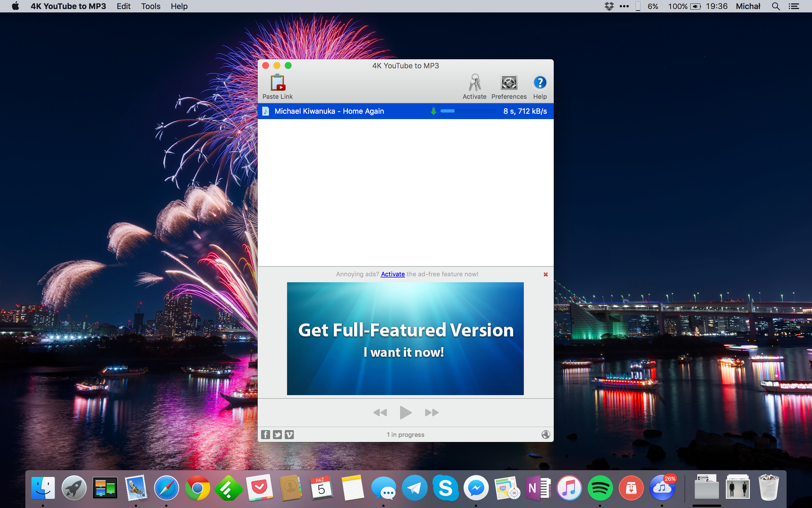Open Feedly green icon in Dock

(228, 488)
